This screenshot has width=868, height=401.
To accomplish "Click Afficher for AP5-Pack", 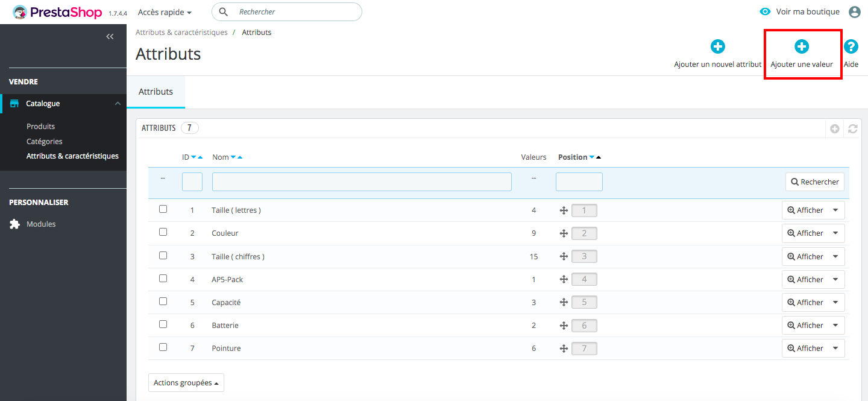I will (805, 279).
